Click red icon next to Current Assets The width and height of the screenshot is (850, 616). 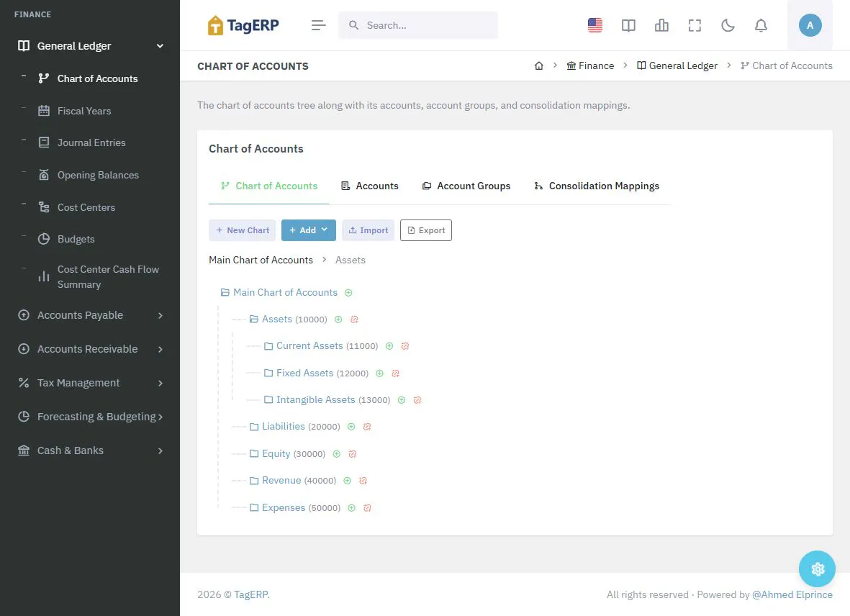[405, 346]
